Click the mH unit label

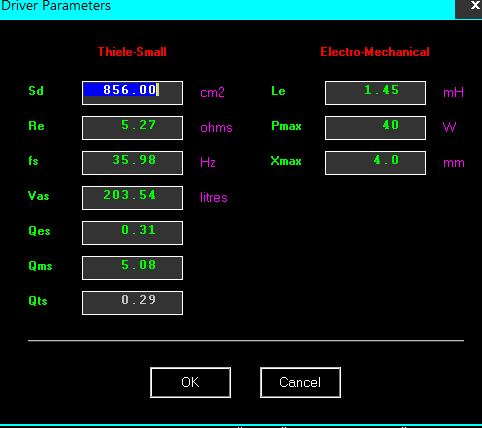coord(453,93)
